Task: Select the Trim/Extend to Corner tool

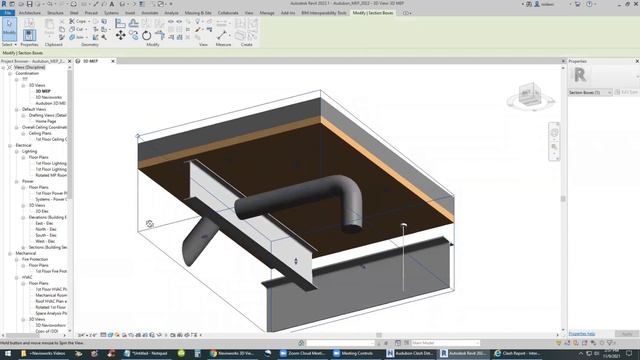Action: [x=160, y=36]
